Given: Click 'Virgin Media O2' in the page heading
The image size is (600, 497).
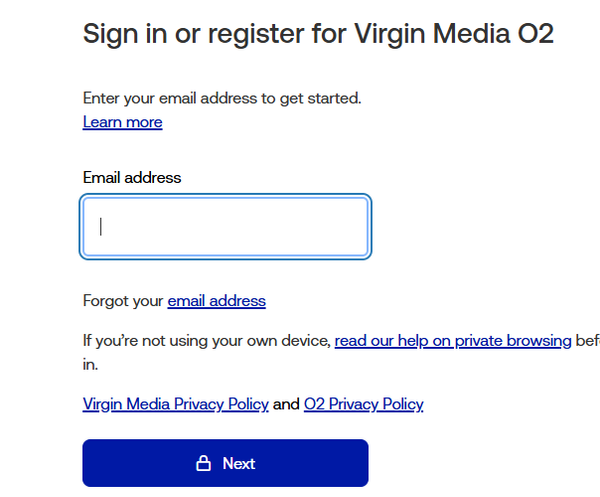Looking at the screenshot, I should 455,34.
